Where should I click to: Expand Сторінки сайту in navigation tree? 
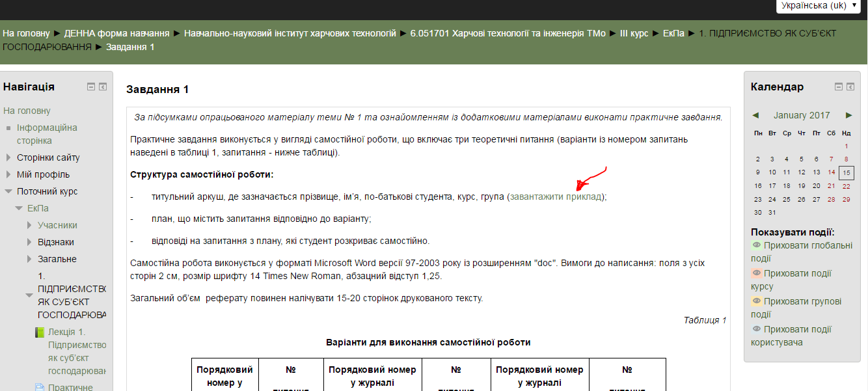[x=8, y=157]
